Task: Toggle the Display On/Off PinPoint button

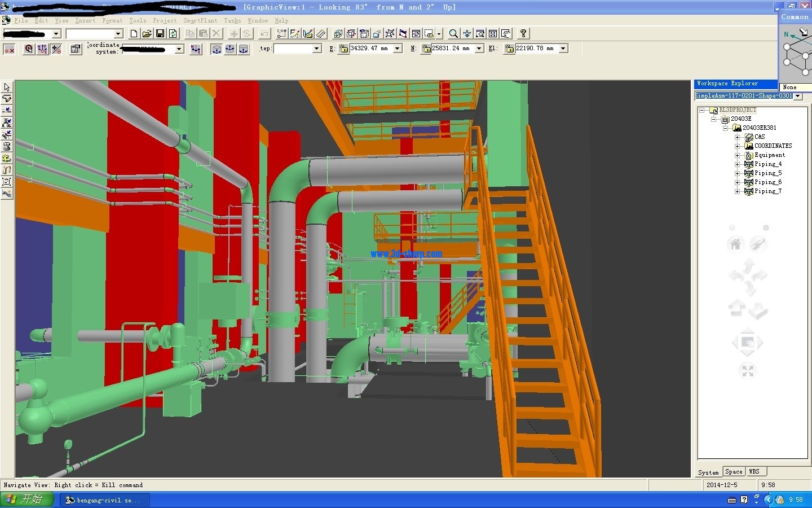Action: click(x=10, y=49)
